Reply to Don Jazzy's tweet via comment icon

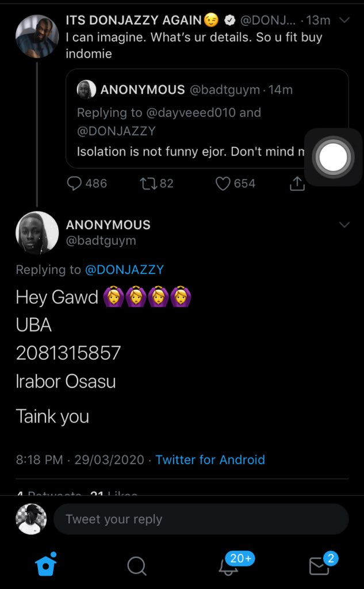pyautogui.click(x=75, y=184)
